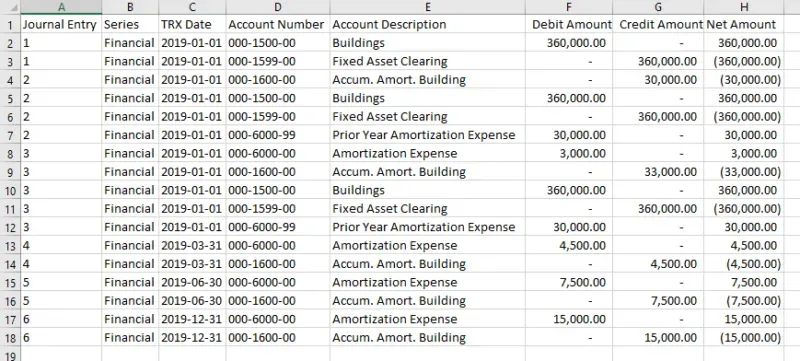800x361 pixels.
Task: Click the 'TRX Date' header cell
Action: point(192,24)
